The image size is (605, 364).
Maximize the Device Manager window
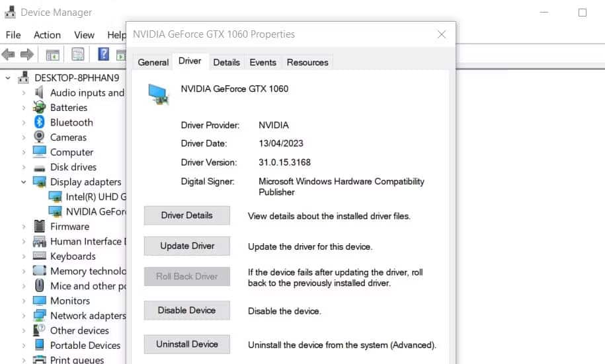click(583, 13)
